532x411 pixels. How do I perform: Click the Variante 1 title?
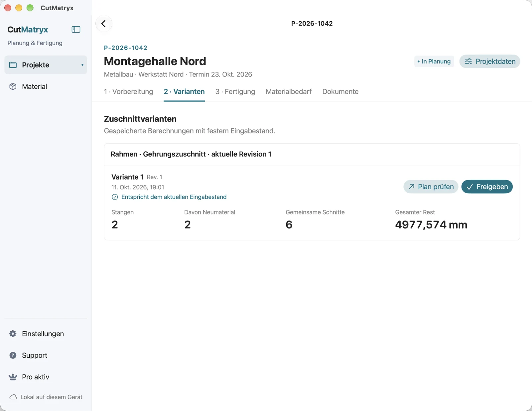127,177
